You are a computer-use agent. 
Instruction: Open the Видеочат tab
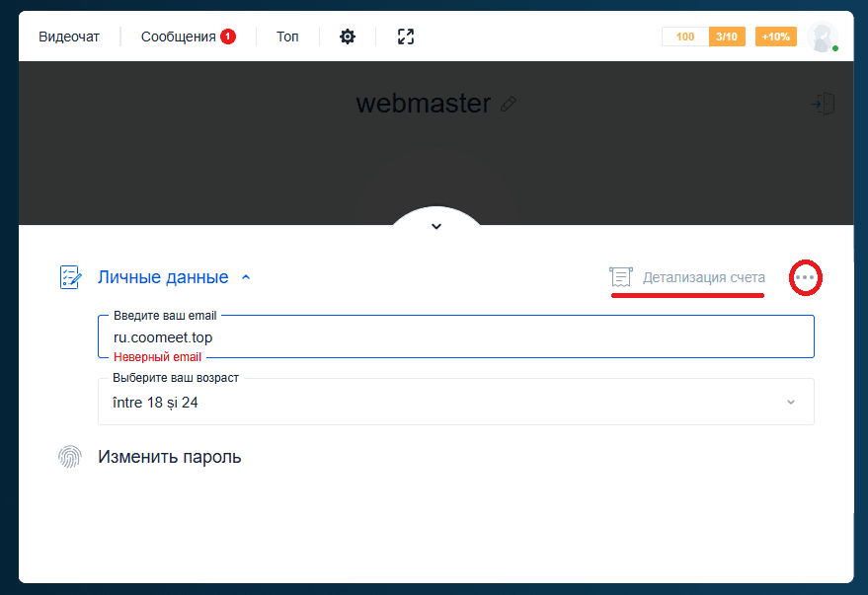pyautogui.click(x=69, y=37)
